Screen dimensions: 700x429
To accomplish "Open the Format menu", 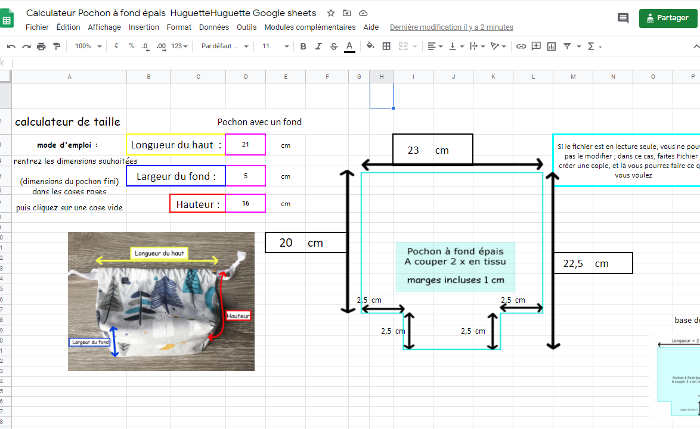I will click(179, 27).
